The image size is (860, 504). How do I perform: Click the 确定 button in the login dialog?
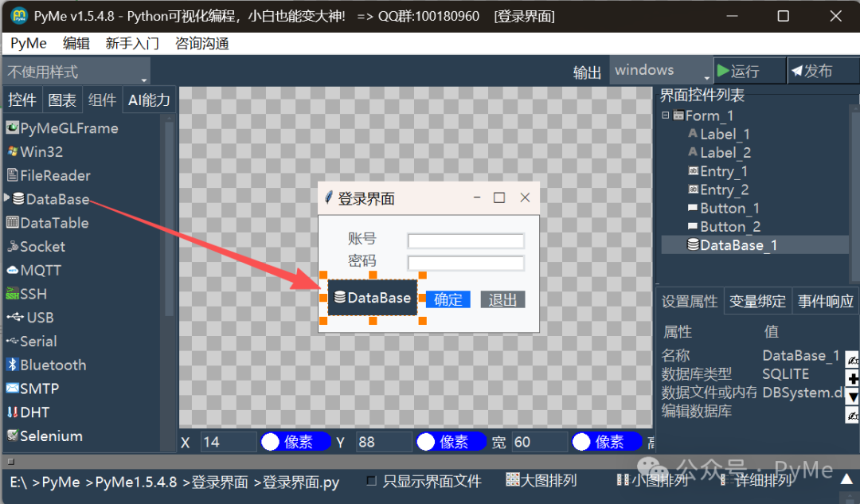[x=448, y=299]
